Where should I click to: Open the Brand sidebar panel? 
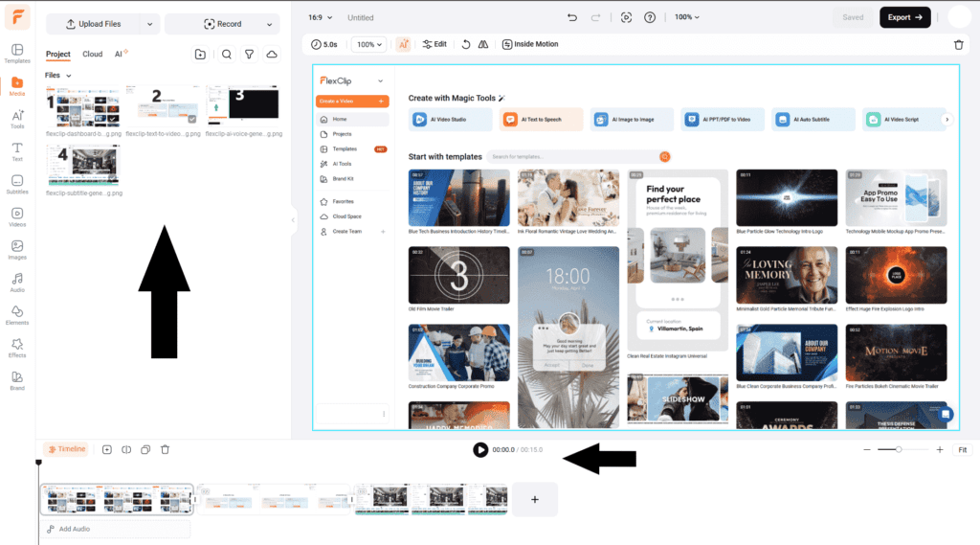coord(17,380)
